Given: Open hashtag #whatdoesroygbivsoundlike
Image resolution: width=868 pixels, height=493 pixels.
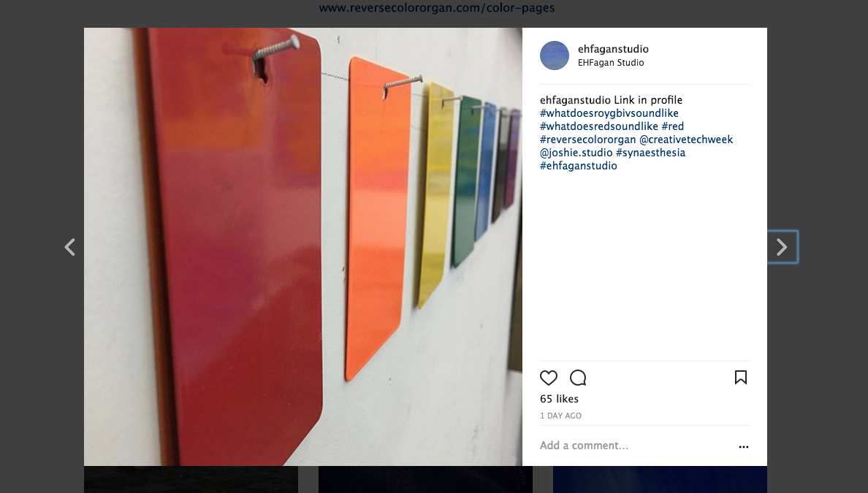Looking at the screenshot, I should (609, 113).
